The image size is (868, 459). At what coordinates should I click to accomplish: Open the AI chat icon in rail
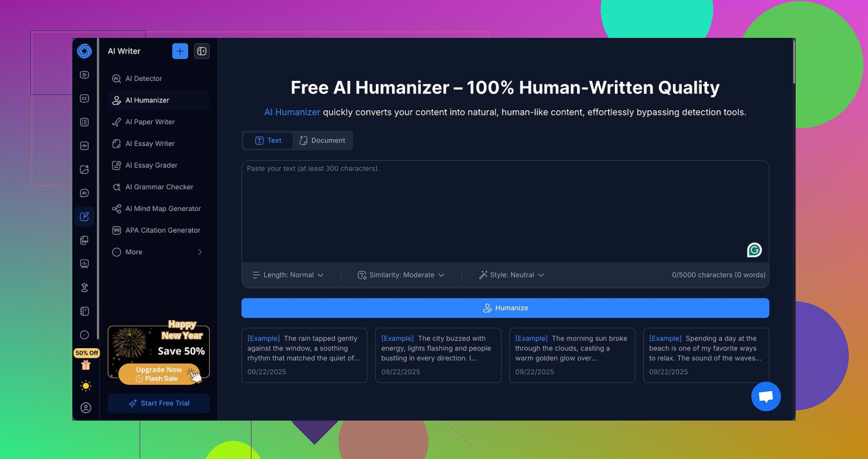(84, 193)
